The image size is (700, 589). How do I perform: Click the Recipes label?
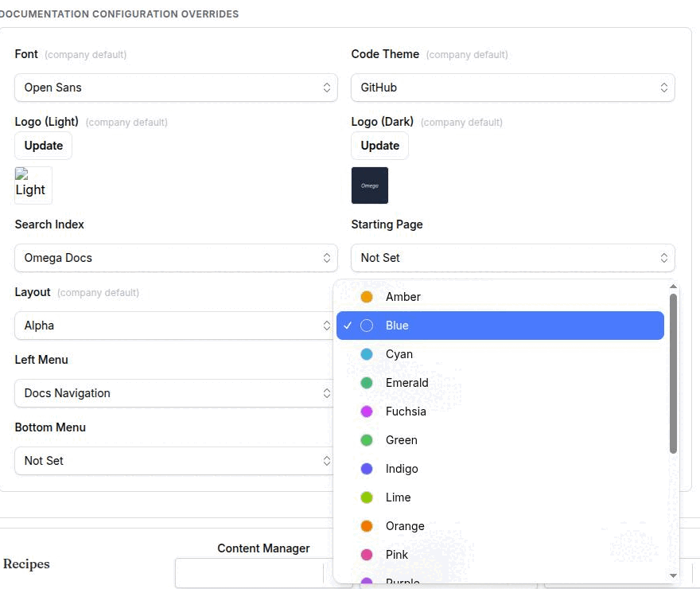pos(26,564)
